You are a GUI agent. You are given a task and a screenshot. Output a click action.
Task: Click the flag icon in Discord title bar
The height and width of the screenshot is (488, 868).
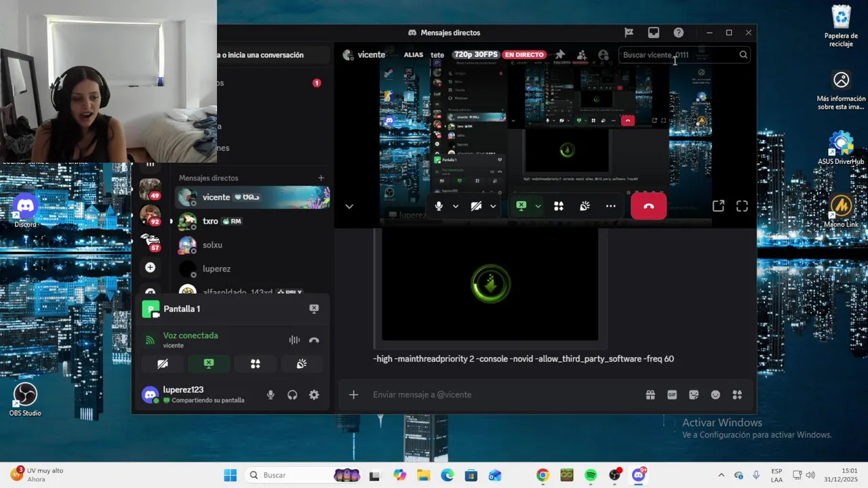click(629, 33)
